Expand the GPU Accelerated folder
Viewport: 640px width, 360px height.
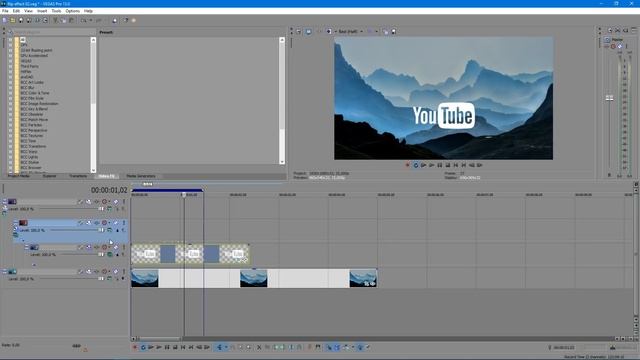[x=11, y=56]
